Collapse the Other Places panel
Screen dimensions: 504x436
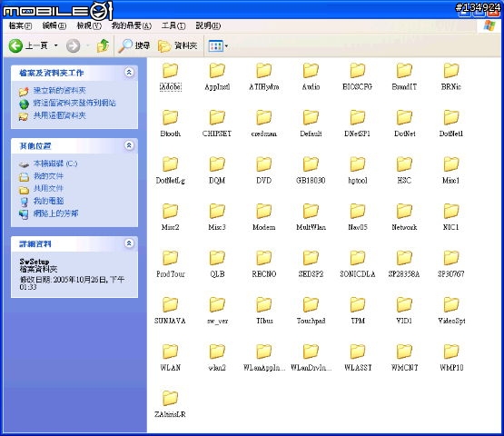click(129, 145)
